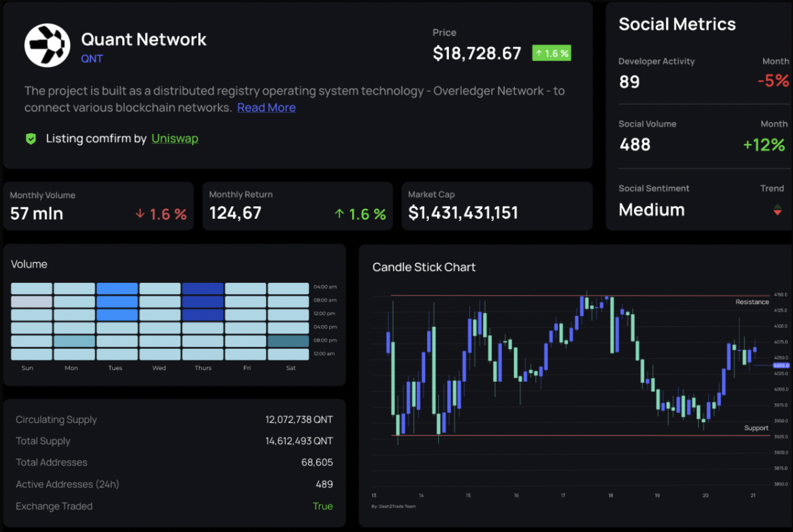Select the Monday 08:00 pm volume cell
The width and height of the screenshot is (793, 532).
(x=74, y=341)
